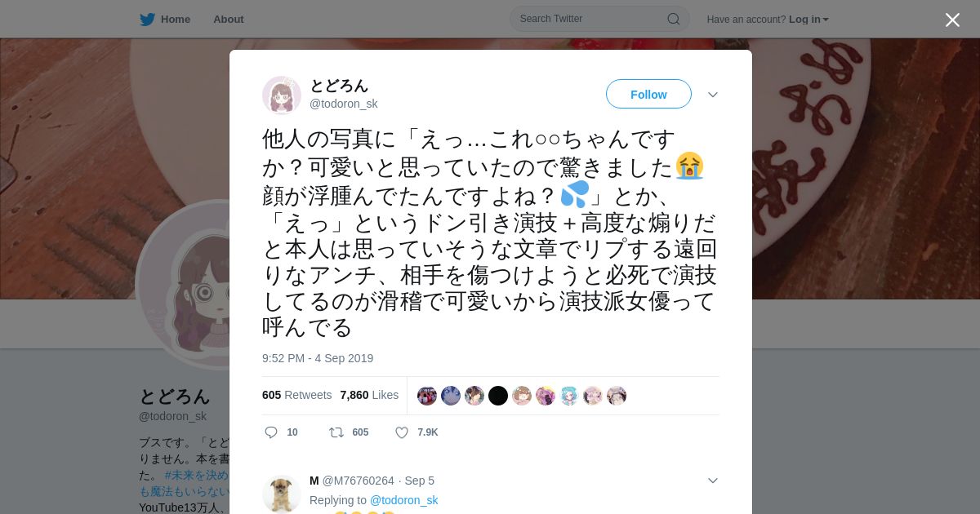View the 7,860 Likes list
980x514 pixels.
[369, 395]
